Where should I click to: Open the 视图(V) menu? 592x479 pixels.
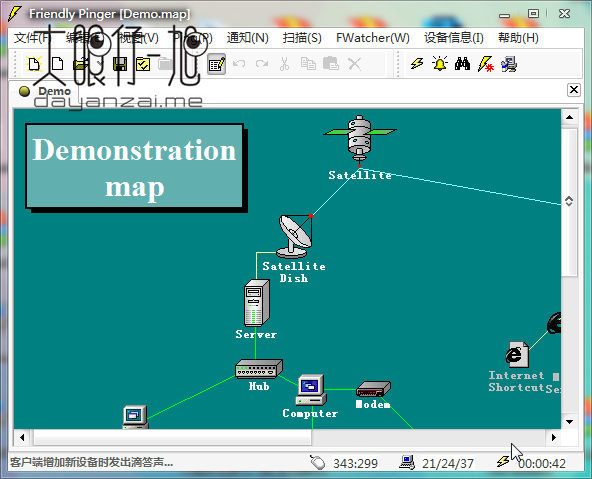pyautogui.click(x=138, y=38)
